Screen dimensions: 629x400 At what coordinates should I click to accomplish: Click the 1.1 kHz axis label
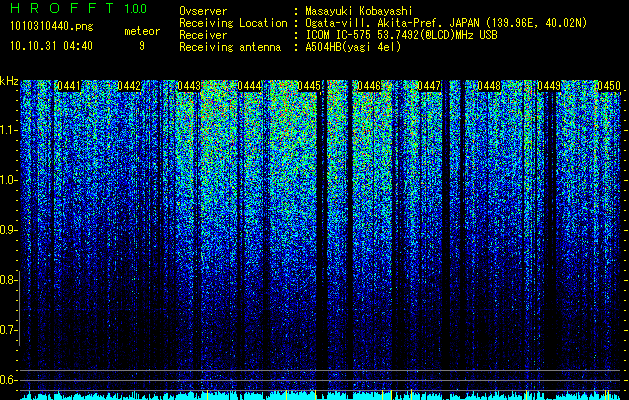click(8, 130)
